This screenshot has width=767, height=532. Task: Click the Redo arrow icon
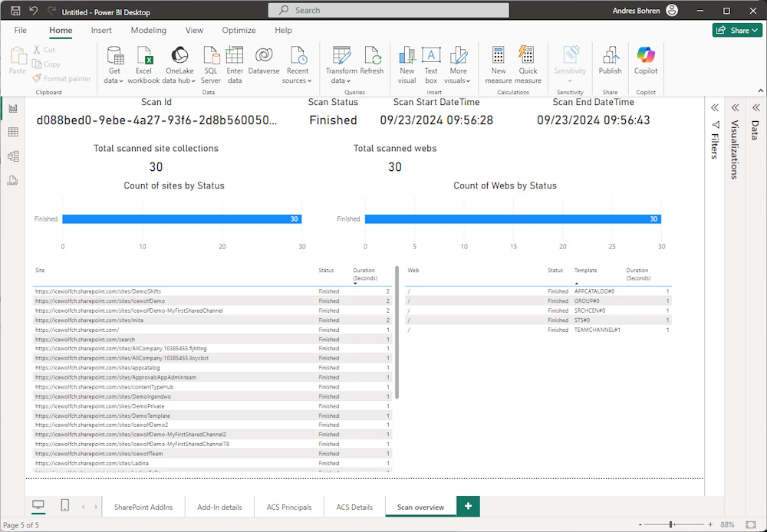pos(51,11)
